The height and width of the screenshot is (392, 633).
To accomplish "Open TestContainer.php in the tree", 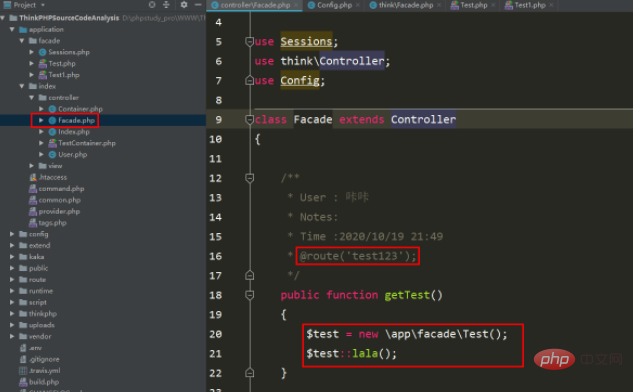I will coord(87,143).
